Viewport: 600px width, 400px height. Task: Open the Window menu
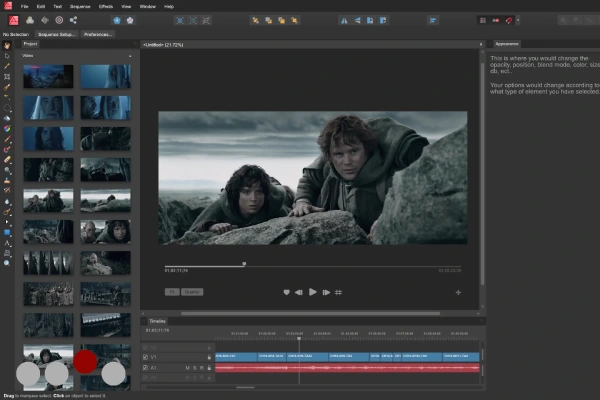click(x=148, y=7)
